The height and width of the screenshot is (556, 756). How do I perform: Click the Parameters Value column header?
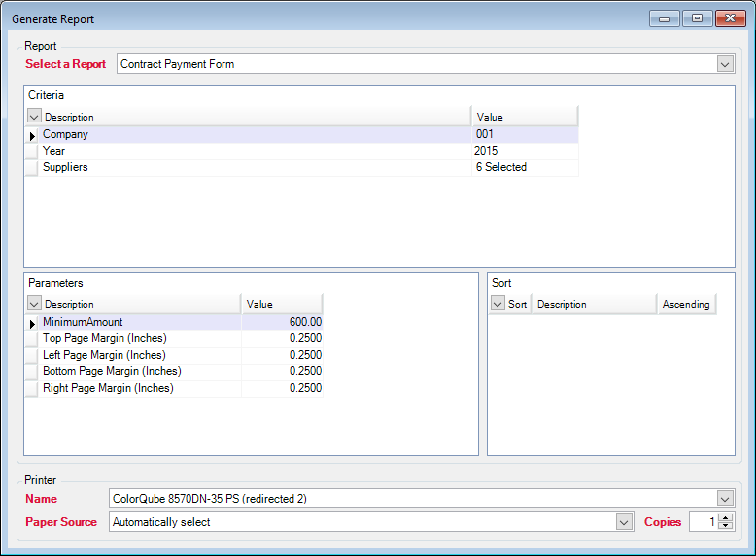tap(282, 304)
